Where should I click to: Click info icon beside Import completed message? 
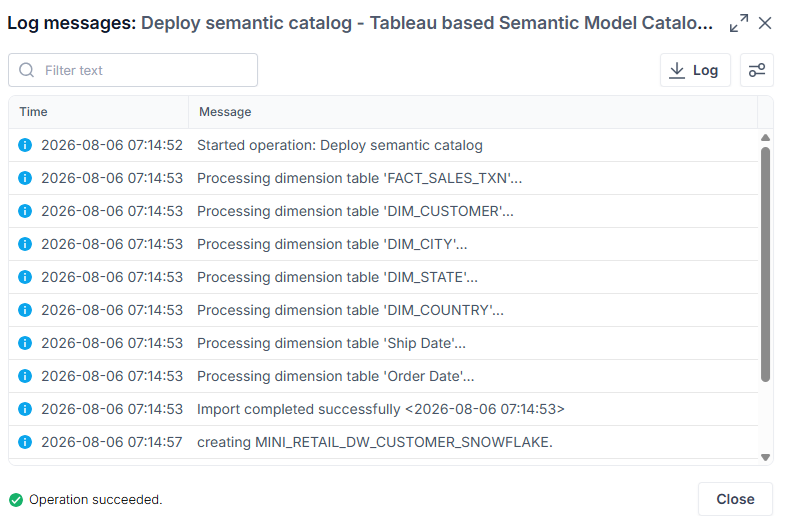pyautogui.click(x=25, y=409)
